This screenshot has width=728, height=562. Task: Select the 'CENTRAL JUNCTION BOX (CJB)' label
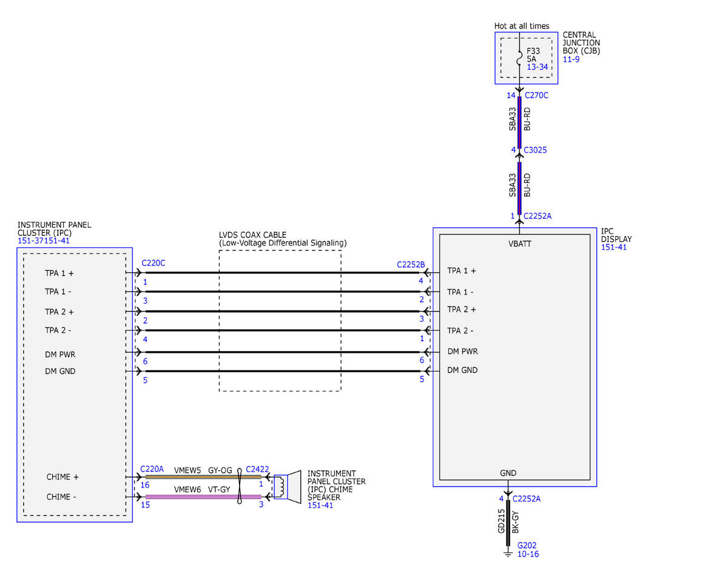pyautogui.click(x=581, y=43)
